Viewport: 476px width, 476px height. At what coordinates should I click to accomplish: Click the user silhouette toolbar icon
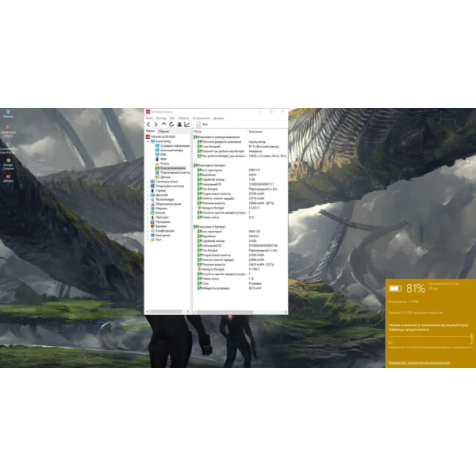point(179,125)
